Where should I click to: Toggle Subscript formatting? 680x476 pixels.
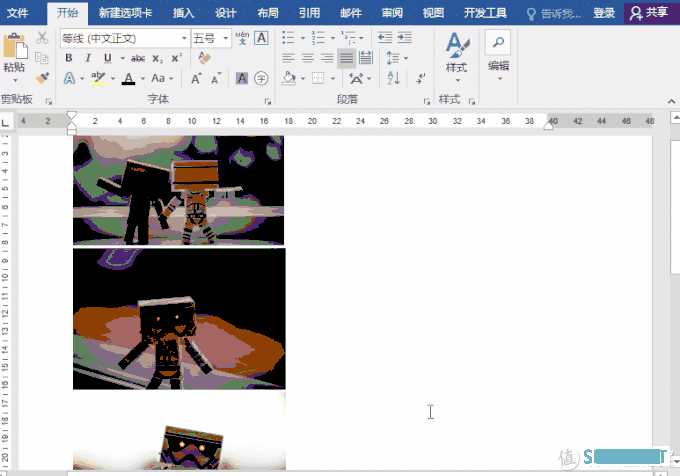pyautogui.click(x=157, y=58)
